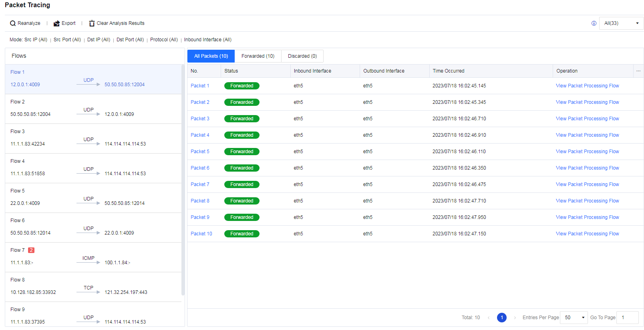Viewport: 644px width, 330px height.
Task: Click the red badge on Flow 7
Action: 31,250
